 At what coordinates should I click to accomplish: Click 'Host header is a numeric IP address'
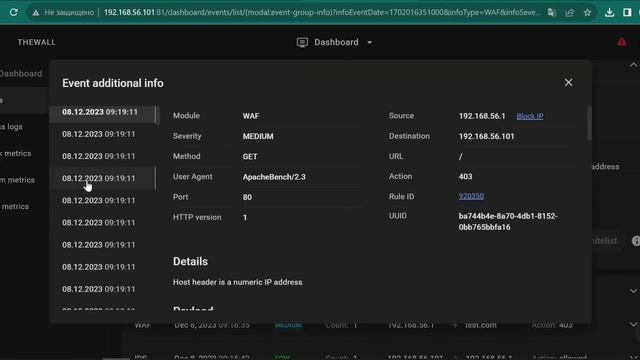(238, 282)
